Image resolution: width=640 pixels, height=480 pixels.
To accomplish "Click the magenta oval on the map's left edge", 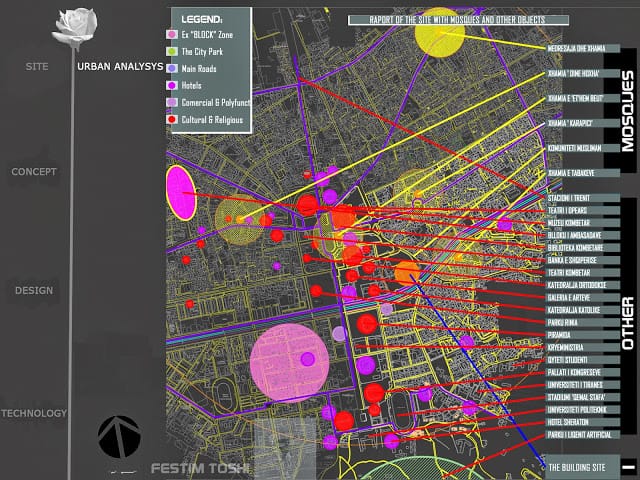I will (x=181, y=193).
